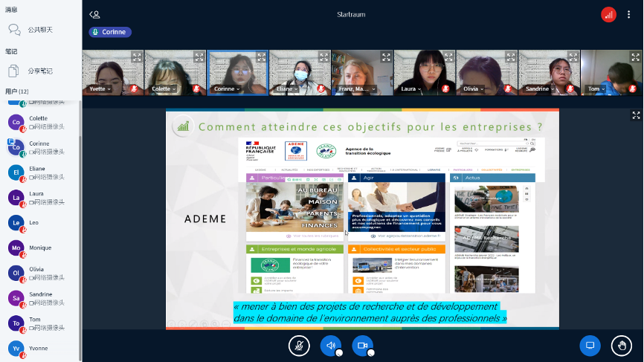Click the share screen button
644x362 pixels.
coord(590,346)
